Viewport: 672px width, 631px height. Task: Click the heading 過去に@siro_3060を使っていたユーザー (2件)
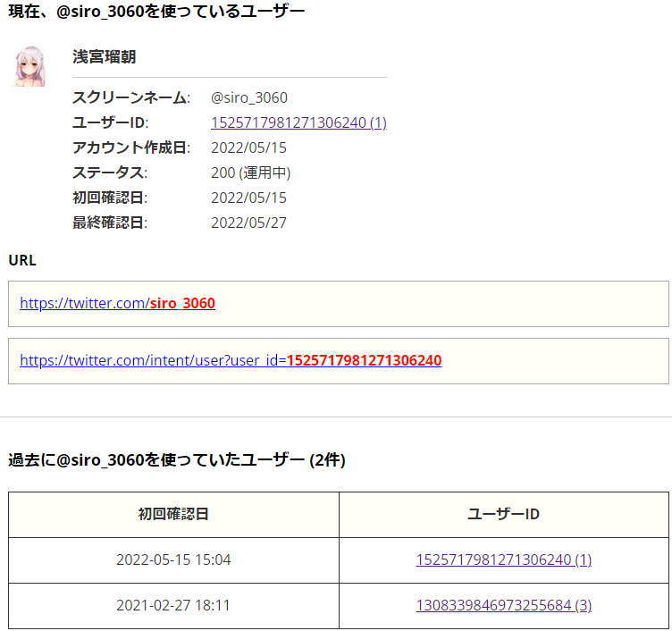coord(177,460)
